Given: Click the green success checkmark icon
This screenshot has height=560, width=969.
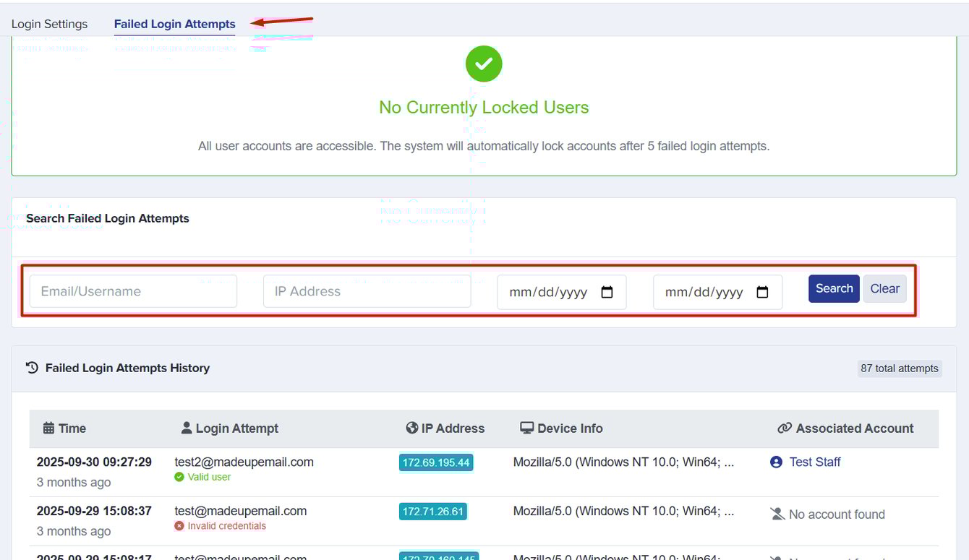Looking at the screenshot, I should pos(483,64).
